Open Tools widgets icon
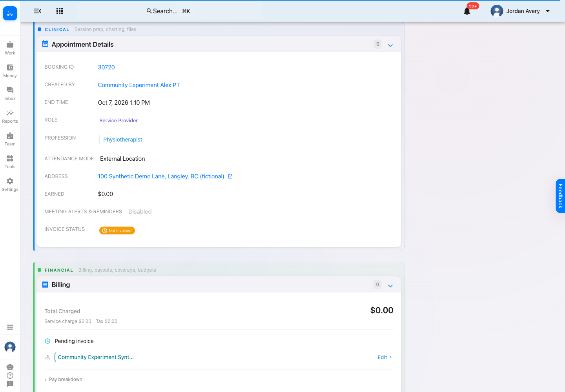This screenshot has width=565, height=392. (10, 162)
